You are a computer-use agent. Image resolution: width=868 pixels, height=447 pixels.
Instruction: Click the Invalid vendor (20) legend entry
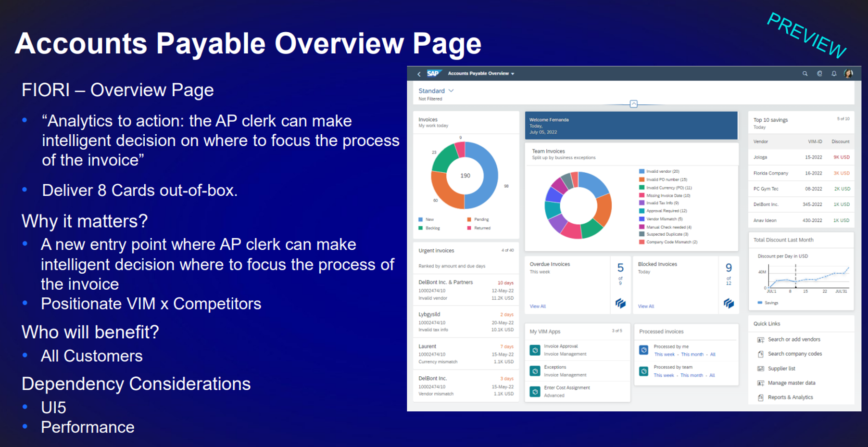[659, 171]
